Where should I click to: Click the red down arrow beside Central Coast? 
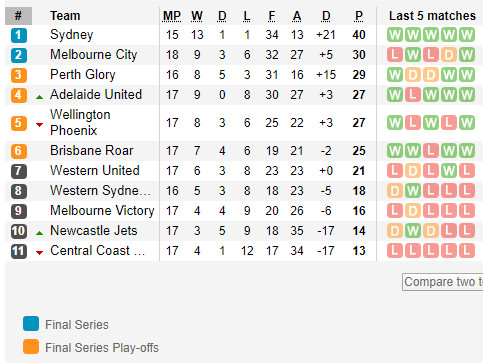(39, 253)
